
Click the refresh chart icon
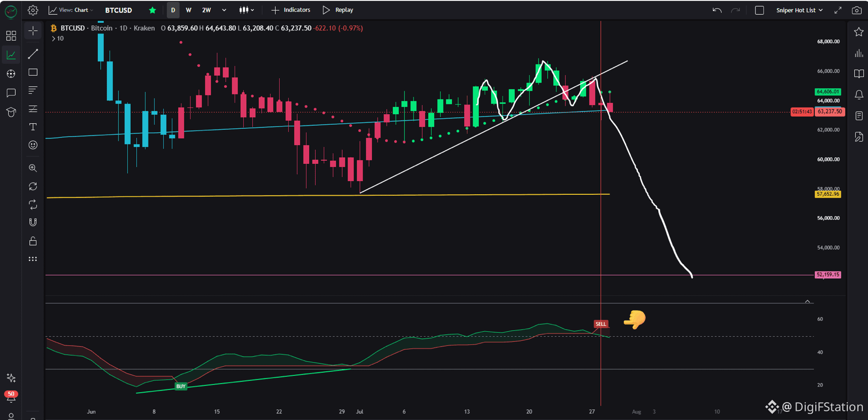coord(33,186)
